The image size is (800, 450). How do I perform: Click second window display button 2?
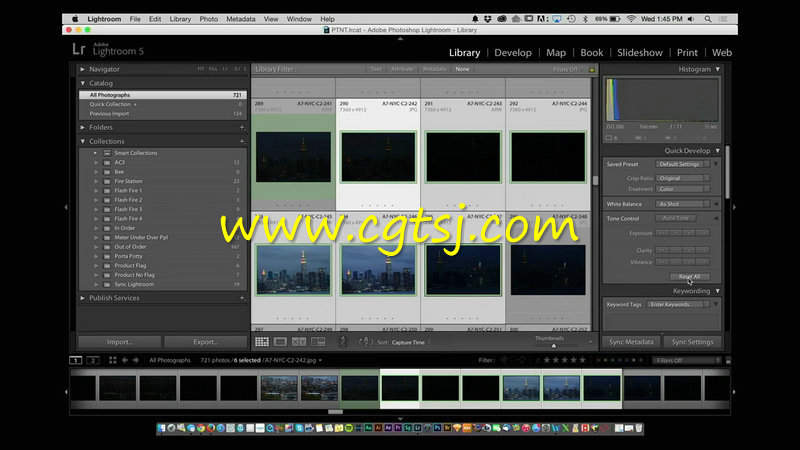coord(93,360)
